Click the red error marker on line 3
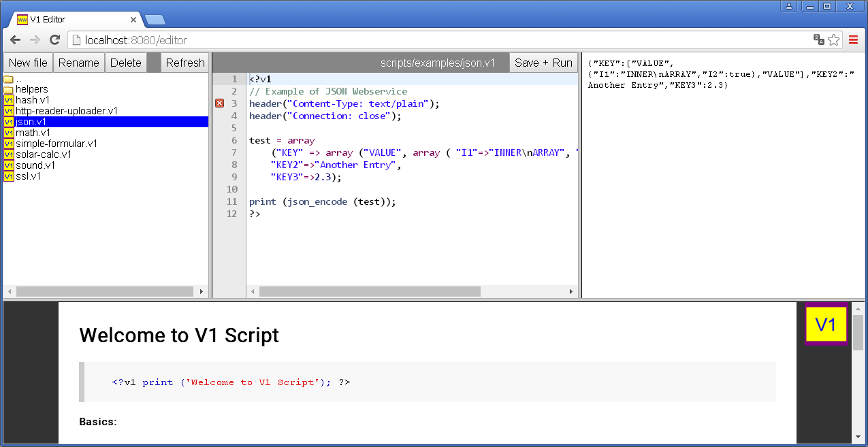868x447 pixels. (219, 103)
